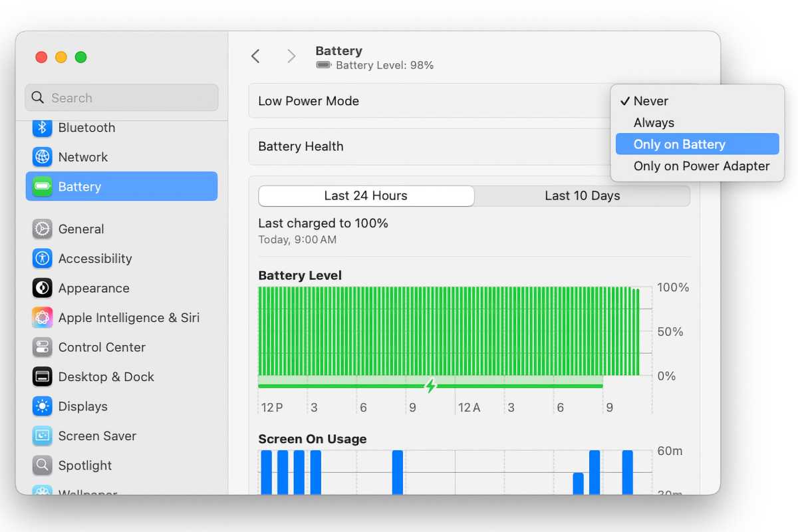Choose Always from the dropdown menu

[654, 123]
